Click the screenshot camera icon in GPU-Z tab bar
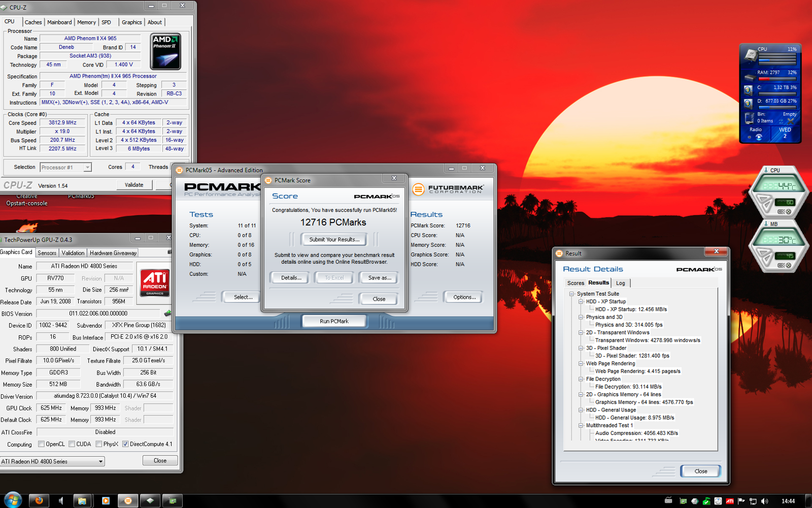 pos(170,252)
